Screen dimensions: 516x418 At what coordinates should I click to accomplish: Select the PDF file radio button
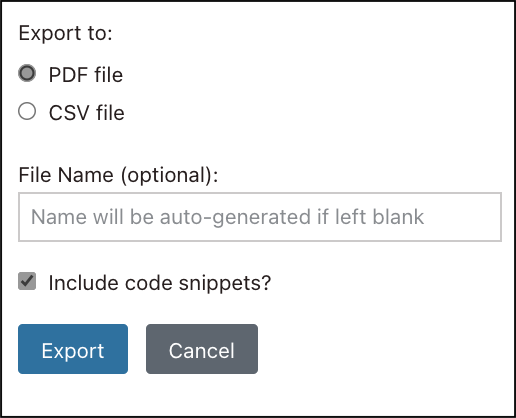tap(27, 73)
